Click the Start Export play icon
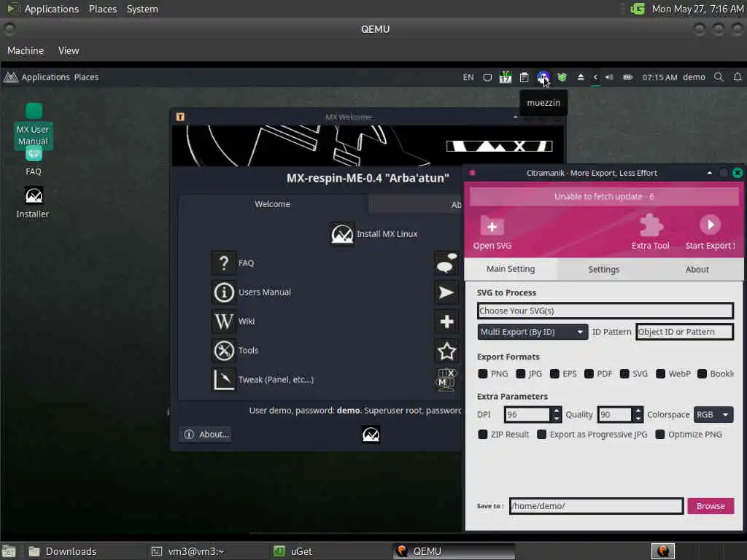Screen dimensions: 747x560 [710, 225]
